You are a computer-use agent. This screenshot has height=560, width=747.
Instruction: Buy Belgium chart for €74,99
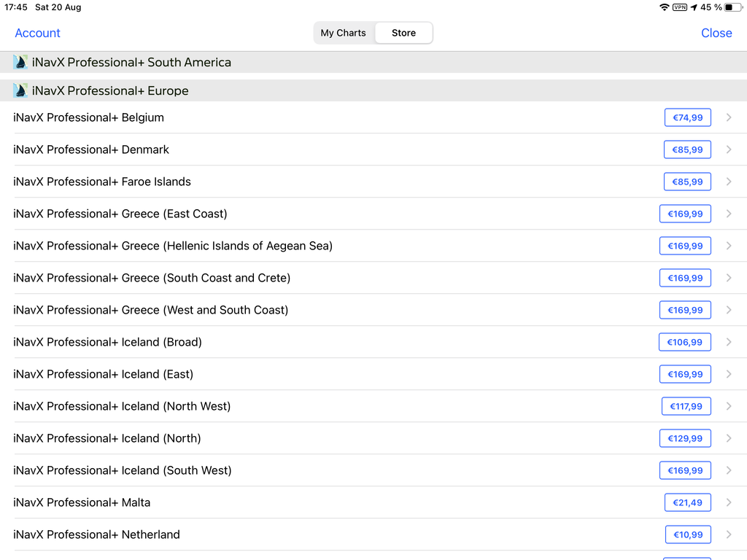pos(687,117)
